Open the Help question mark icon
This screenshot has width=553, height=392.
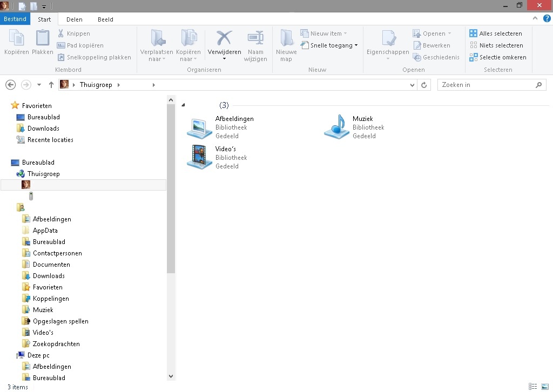[547, 18]
